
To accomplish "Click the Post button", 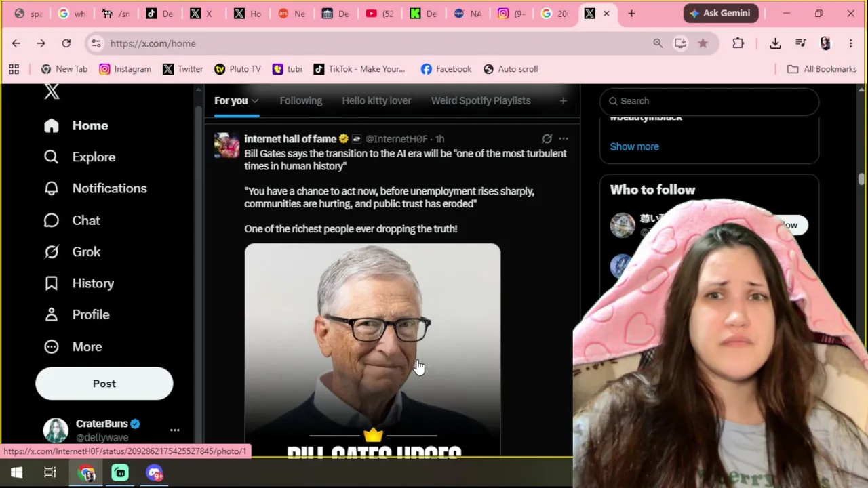I will click(104, 384).
